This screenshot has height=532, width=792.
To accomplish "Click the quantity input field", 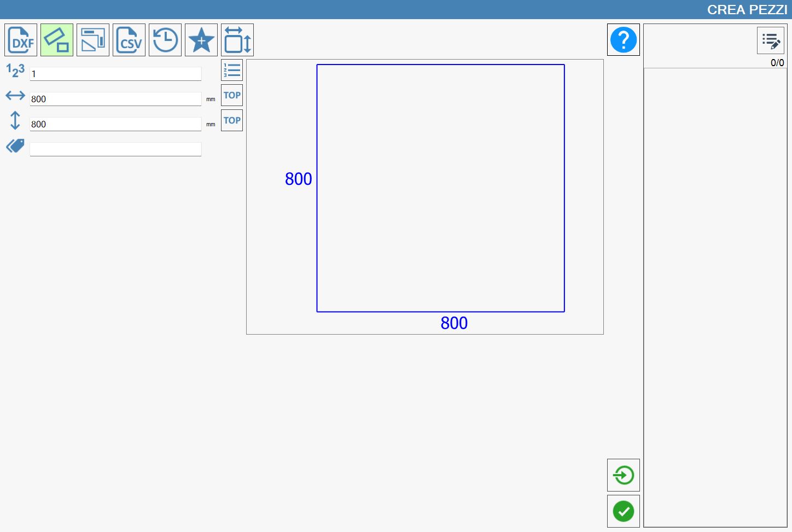I will 115,74.
